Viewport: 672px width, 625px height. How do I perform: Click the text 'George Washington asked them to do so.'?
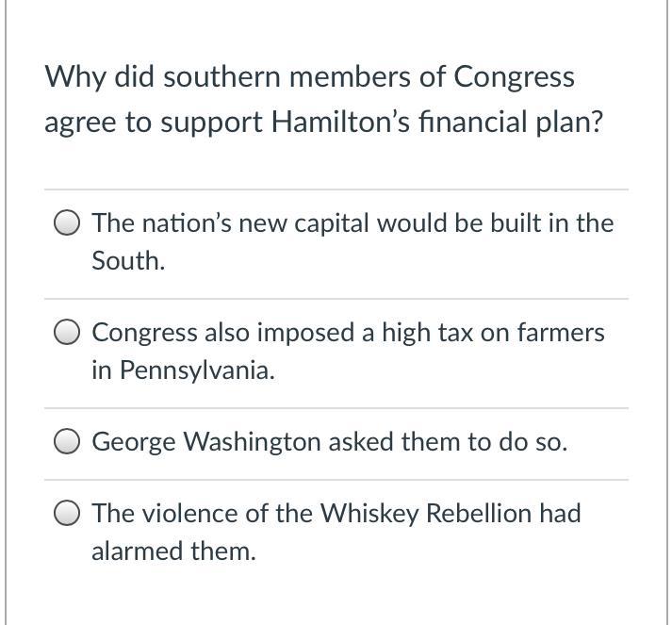coord(329,442)
